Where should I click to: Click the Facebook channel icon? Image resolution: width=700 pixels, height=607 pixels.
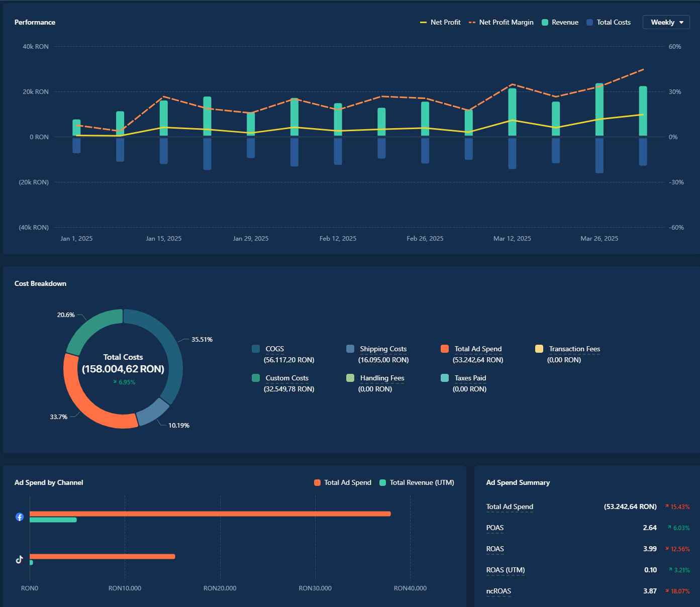pos(20,517)
